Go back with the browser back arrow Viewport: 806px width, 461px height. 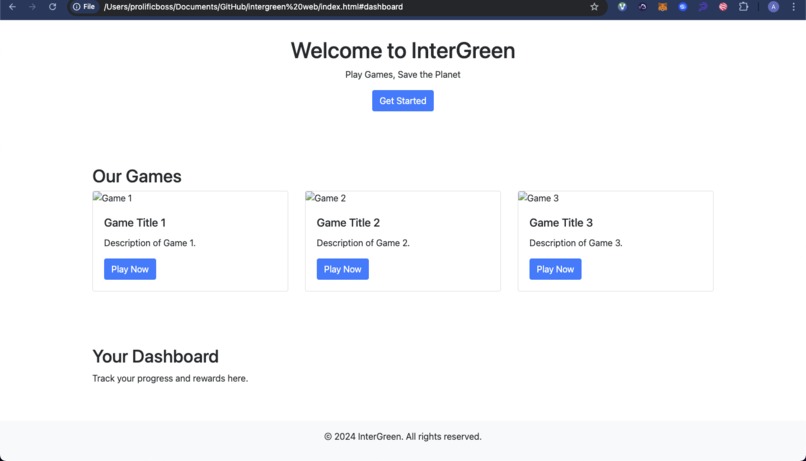[x=12, y=7]
